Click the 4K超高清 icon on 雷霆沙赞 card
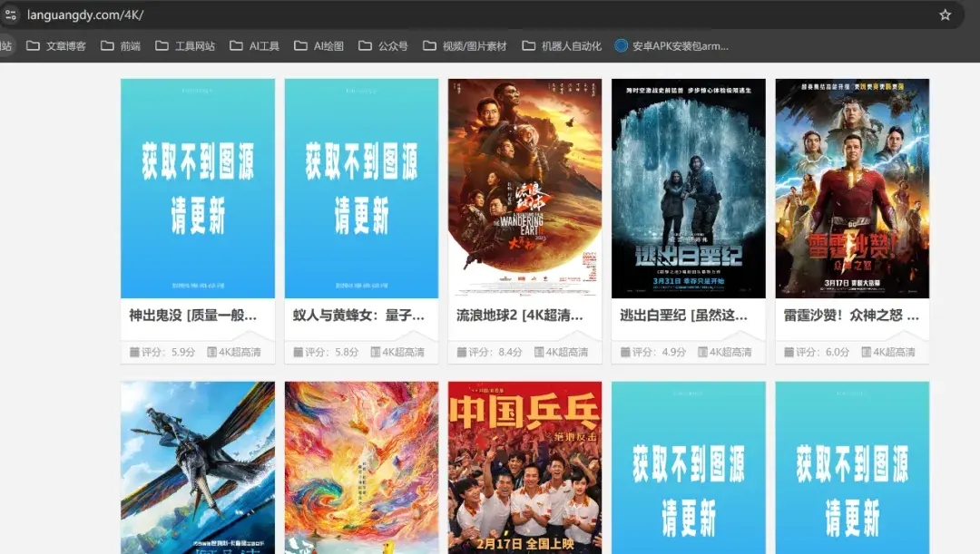The height and width of the screenshot is (554, 980). (866, 350)
